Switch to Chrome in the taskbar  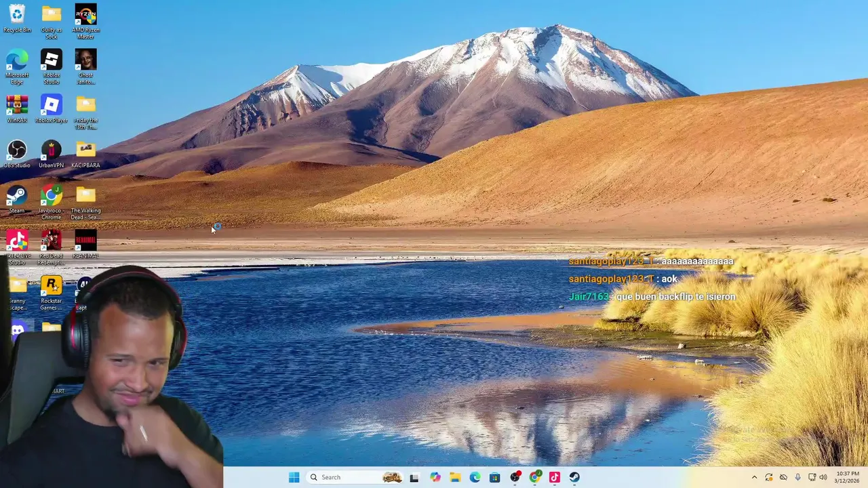point(535,477)
